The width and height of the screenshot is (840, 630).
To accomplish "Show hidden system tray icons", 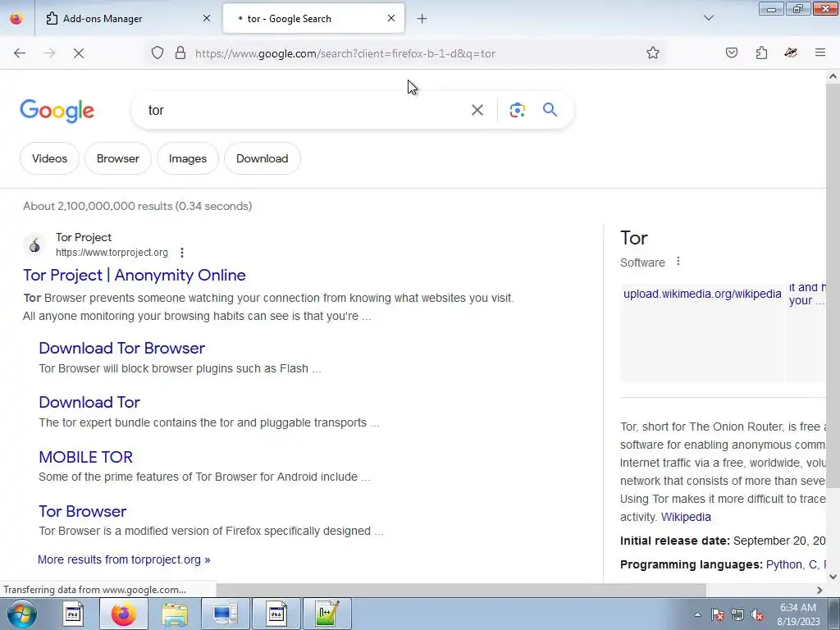I will [697, 614].
